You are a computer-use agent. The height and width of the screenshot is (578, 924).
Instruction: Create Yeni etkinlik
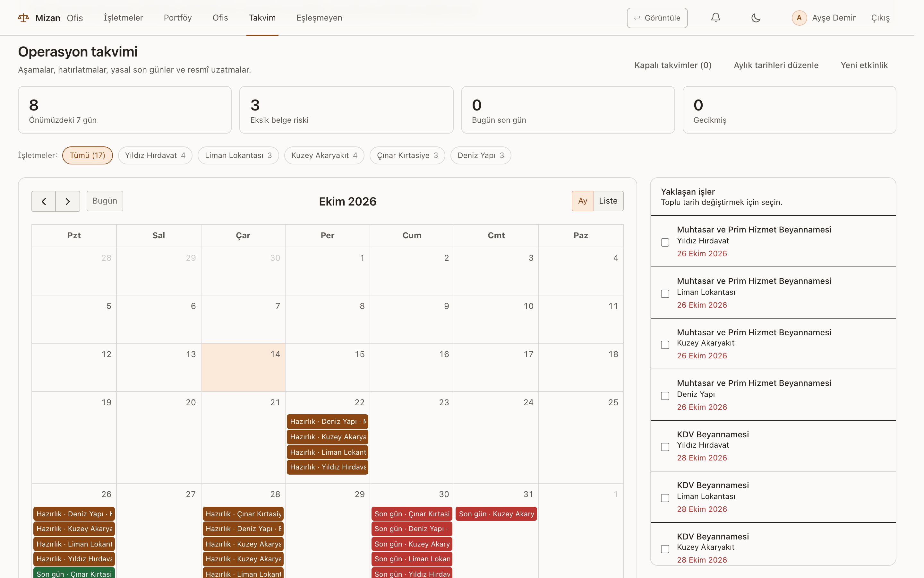[864, 66]
